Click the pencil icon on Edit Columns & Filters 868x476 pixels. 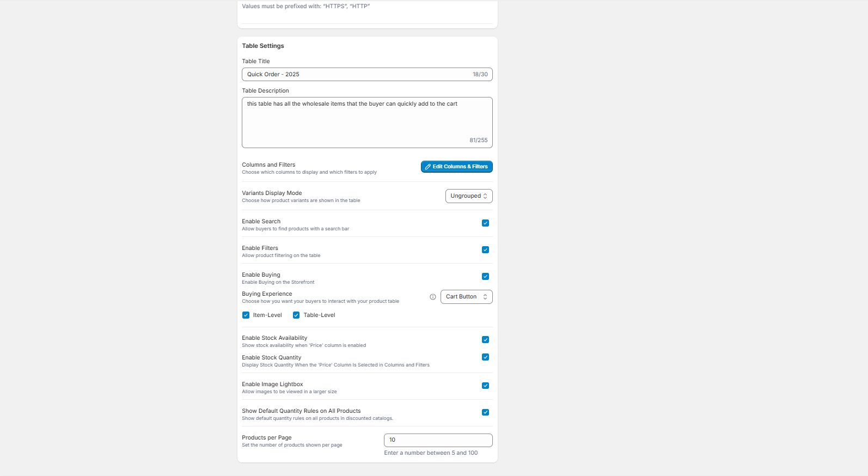tap(428, 167)
